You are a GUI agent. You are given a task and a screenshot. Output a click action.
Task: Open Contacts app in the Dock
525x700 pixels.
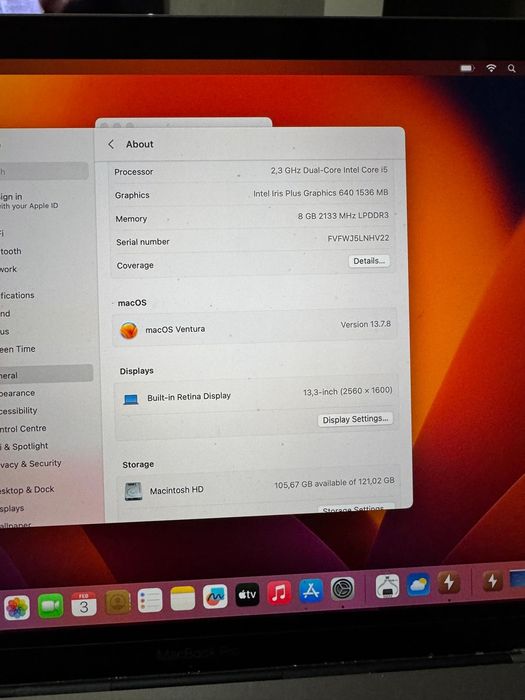point(118,602)
